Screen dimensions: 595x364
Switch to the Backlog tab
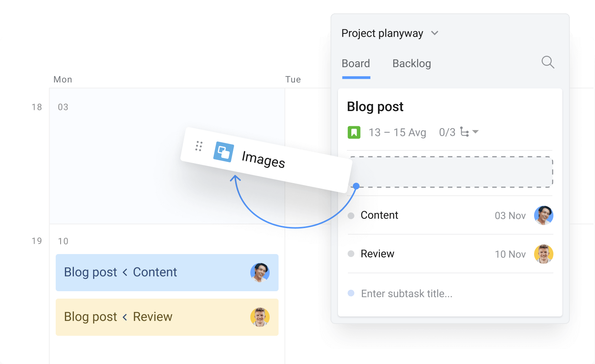411,64
